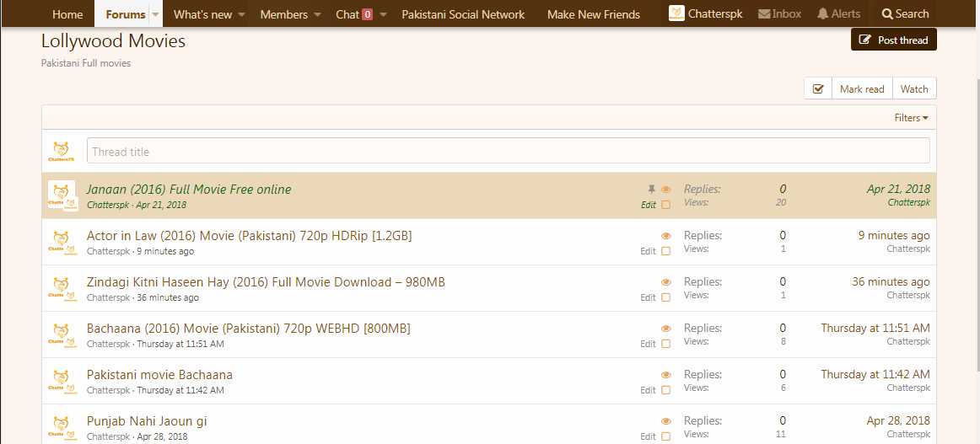980x444 pixels.
Task: Check the box for Pakistani movie Bachaana
Action: pyautogui.click(x=666, y=390)
